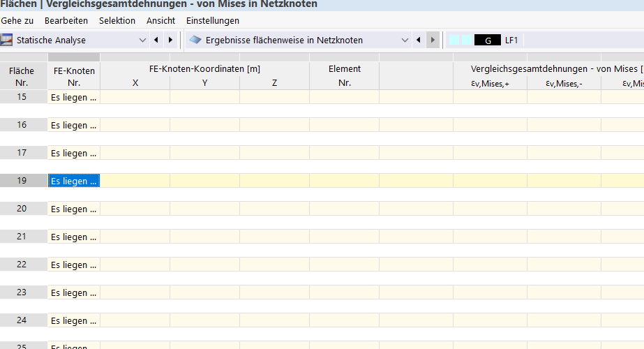Go to next analysis type arrow
644x349 pixels.
pyautogui.click(x=170, y=40)
